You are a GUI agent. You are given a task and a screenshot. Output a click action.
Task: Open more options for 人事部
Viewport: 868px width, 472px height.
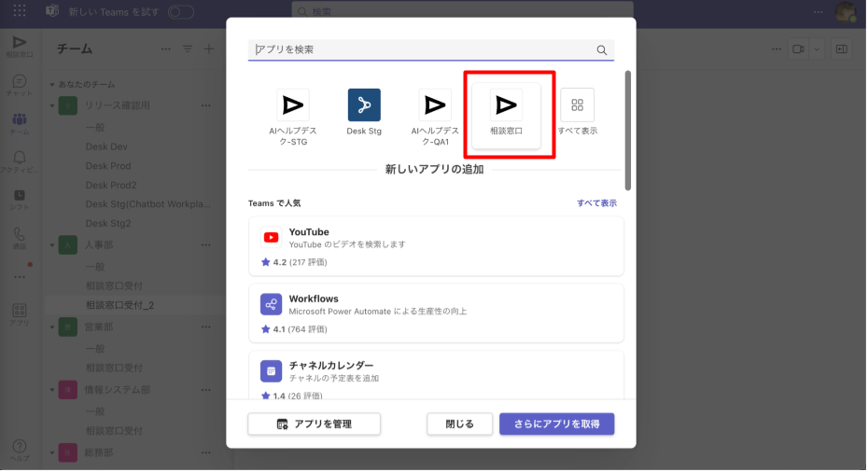click(206, 245)
